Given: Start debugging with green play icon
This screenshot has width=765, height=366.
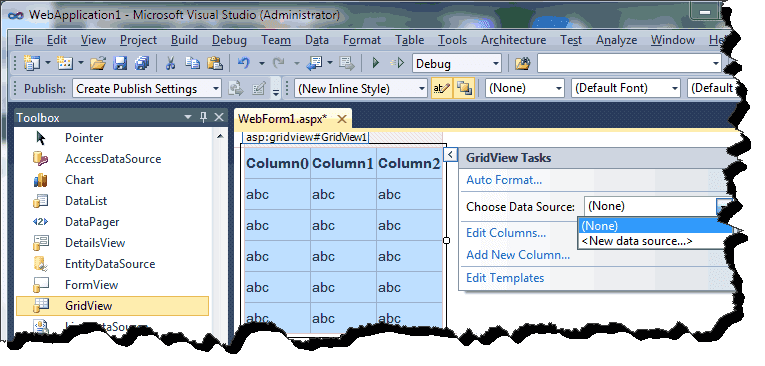Looking at the screenshot, I should click(x=376, y=63).
